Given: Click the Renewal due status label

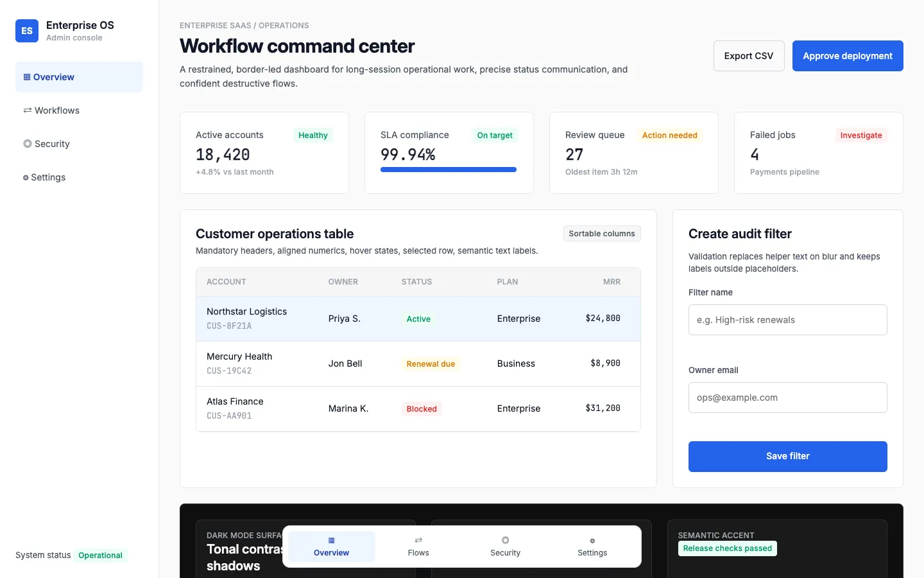Looking at the screenshot, I should [431, 364].
